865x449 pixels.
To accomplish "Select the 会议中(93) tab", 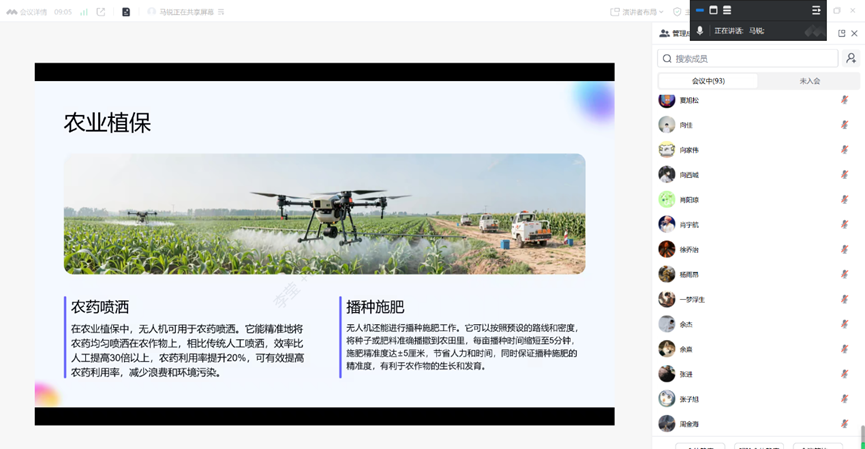I will tap(708, 81).
